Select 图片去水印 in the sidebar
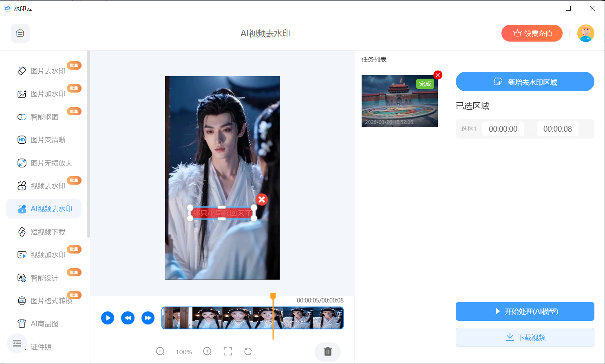605x364 pixels. (x=48, y=71)
